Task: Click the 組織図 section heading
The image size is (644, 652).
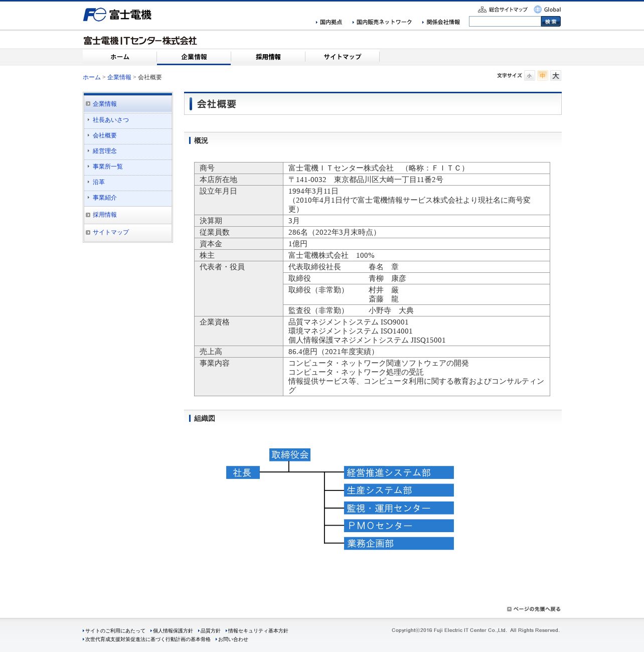Action: 205,418
